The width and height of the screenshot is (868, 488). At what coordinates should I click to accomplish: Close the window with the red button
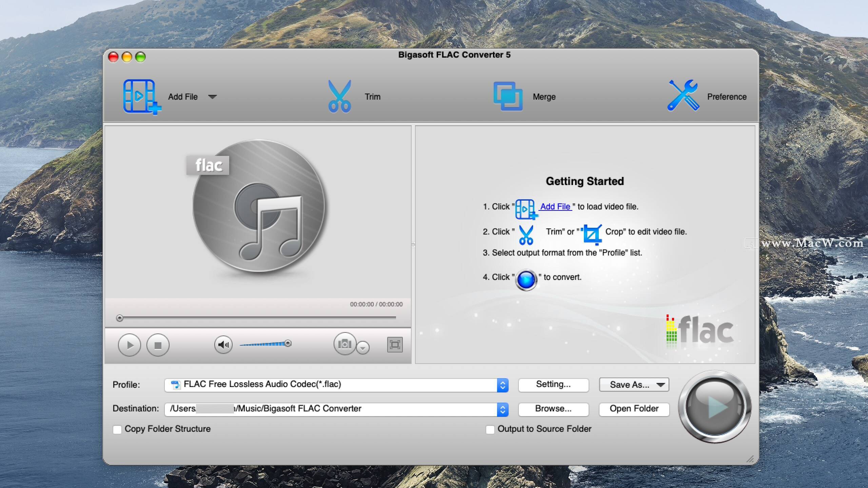pos(113,57)
